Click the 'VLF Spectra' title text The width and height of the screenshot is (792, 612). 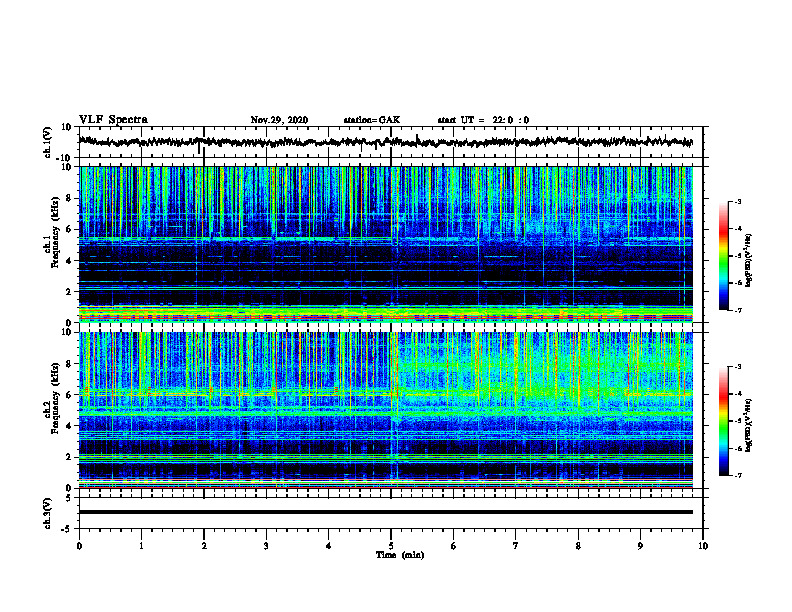tap(113, 120)
